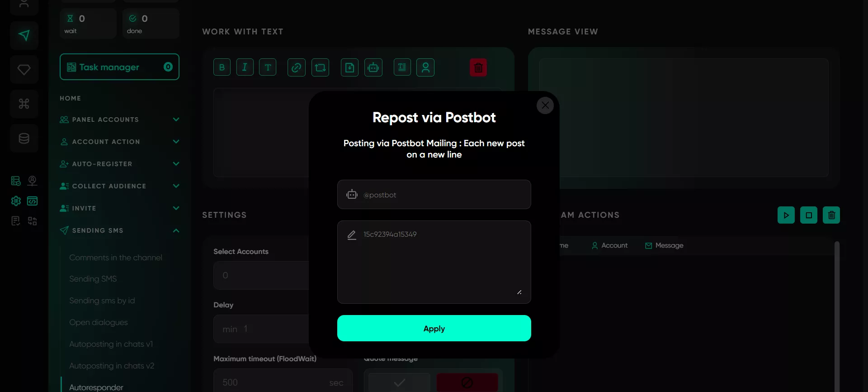The height and width of the screenshot is (392, 868).
Task: Expand the INVITE chevron
Action: [176, 208]
